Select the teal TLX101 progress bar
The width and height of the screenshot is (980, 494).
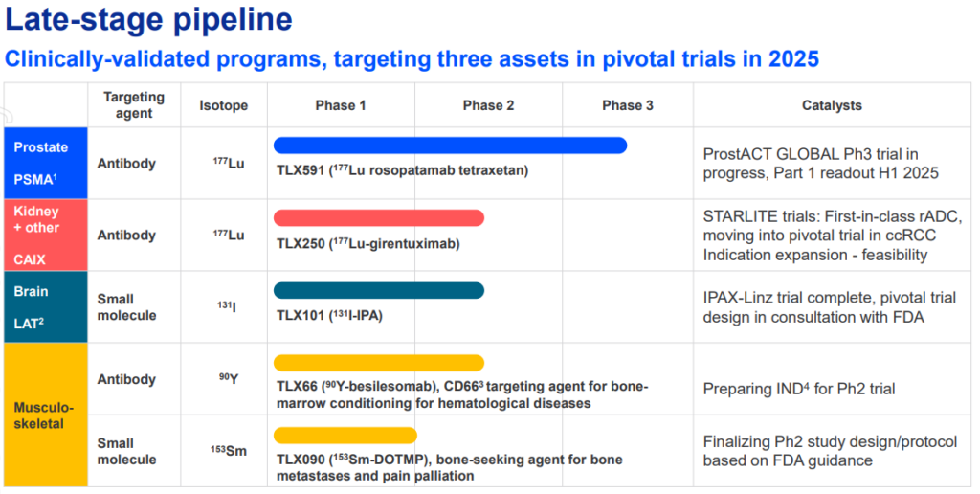click(379, 290)
